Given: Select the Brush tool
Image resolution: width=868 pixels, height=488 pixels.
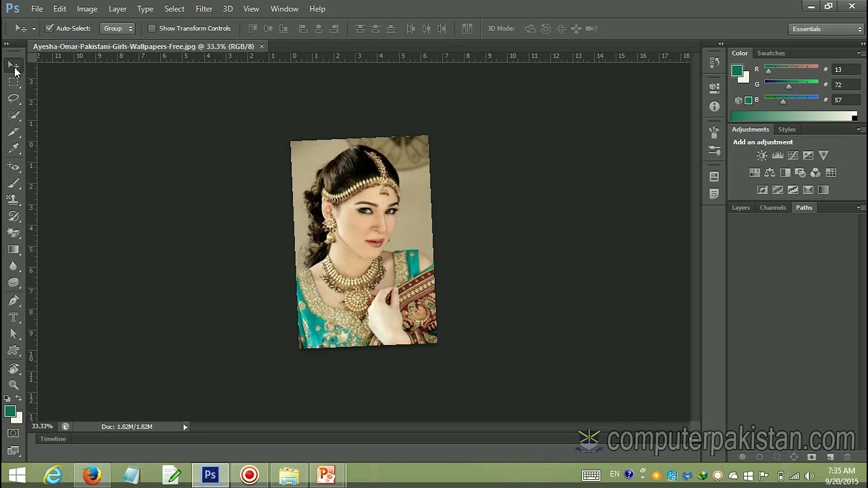Looking at the screenshot, I should click(14, 183).
